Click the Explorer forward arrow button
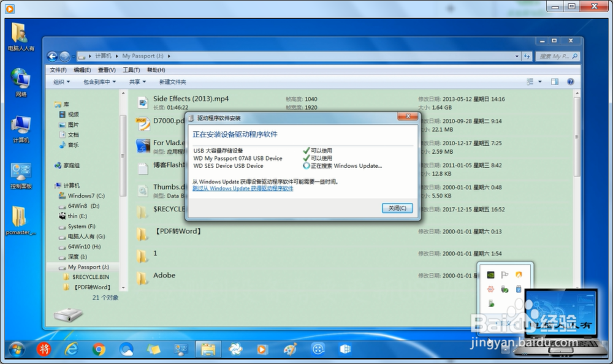This screenshot has height=364, width=613. coord(65,56)
